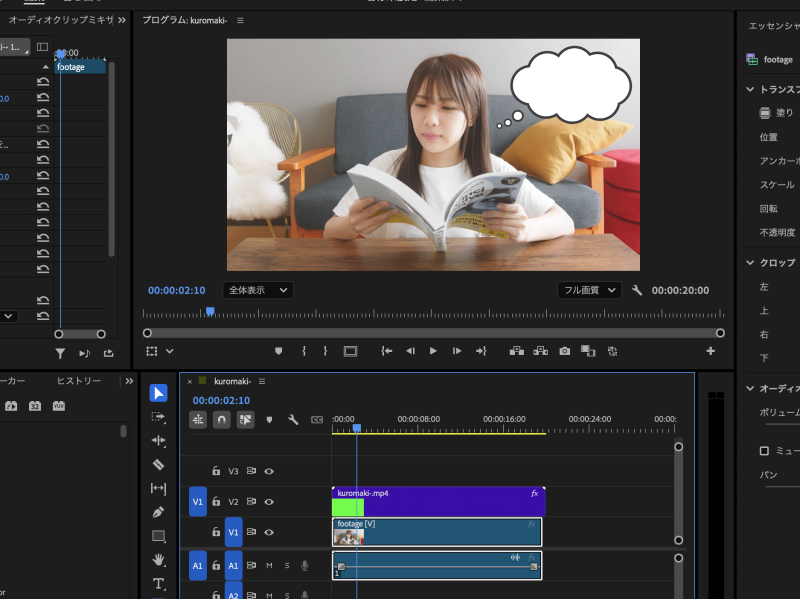The width and height of the screenshot is (800, 599).
Task: Switch to the ヒストリー tab
Action: [78, 381]
